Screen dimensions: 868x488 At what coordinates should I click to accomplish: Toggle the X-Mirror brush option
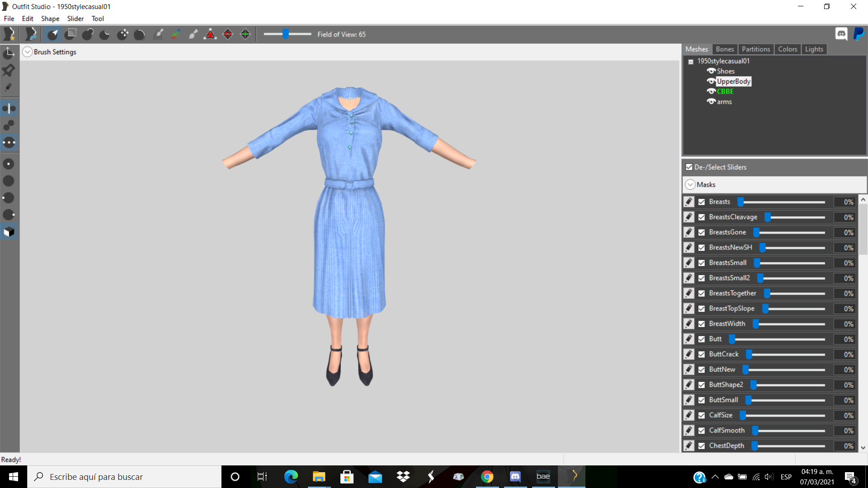pyautogui.click(x=9, y=108)
